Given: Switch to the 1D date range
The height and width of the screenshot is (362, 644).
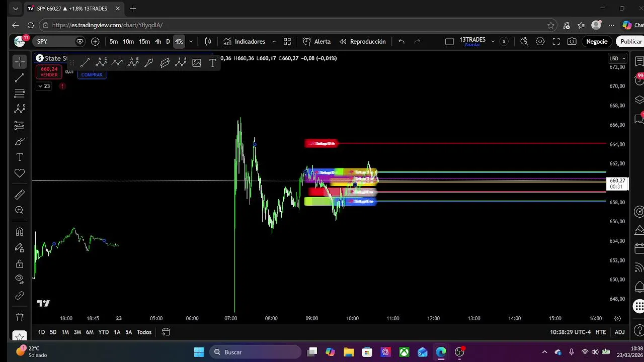Looking at the screenshot, I should (41, 332).
